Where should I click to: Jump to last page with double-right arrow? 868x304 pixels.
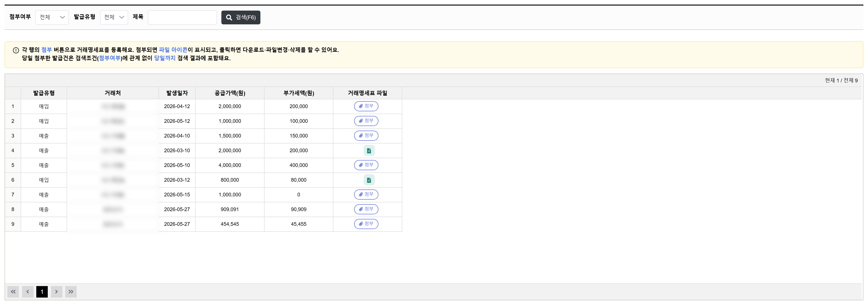click(x=71, y=292)
